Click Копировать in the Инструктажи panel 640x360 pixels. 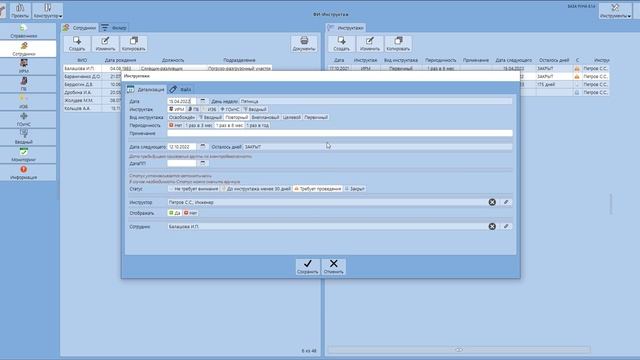coord(398,44)
